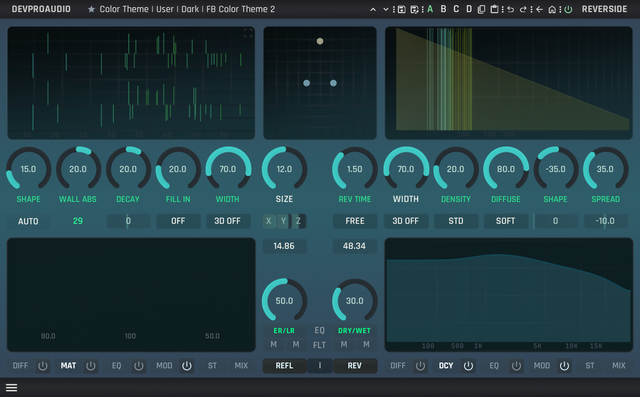This screenshot has height=397, width=640.
Task: Open the reverb MIX tab
Action: [619, 366]
